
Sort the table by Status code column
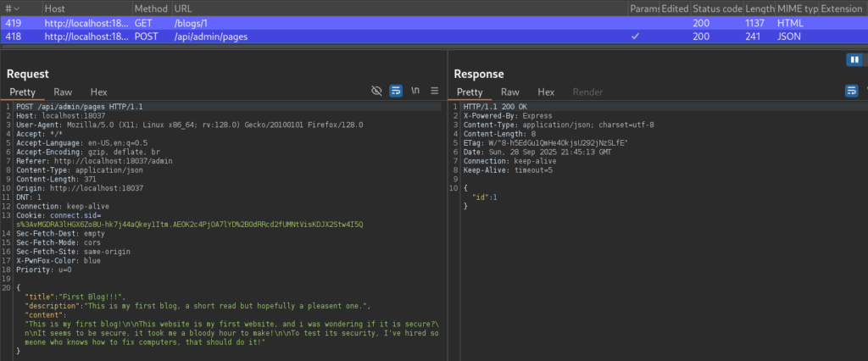(x=716, y=8)
